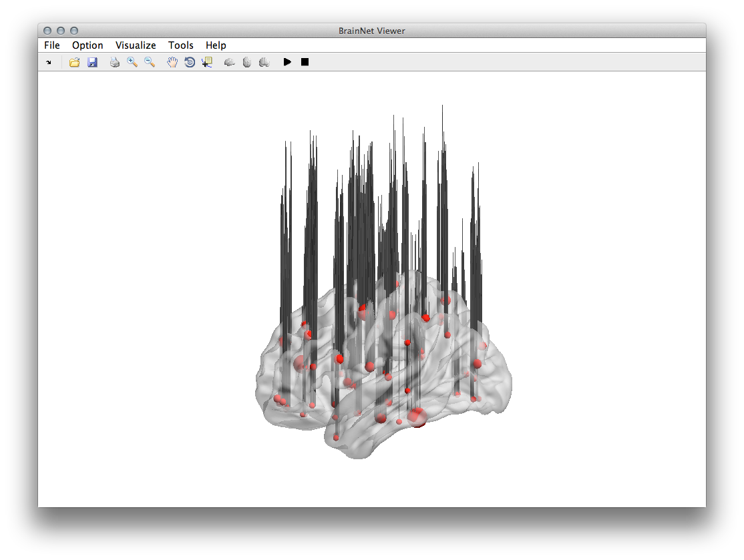Open the Help menu

tap(216, 45)
